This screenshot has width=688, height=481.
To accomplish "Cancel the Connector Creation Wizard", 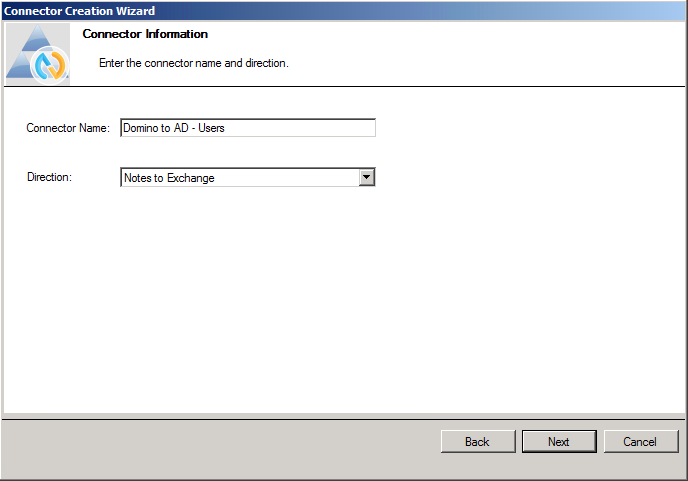I will click(641, 442).
